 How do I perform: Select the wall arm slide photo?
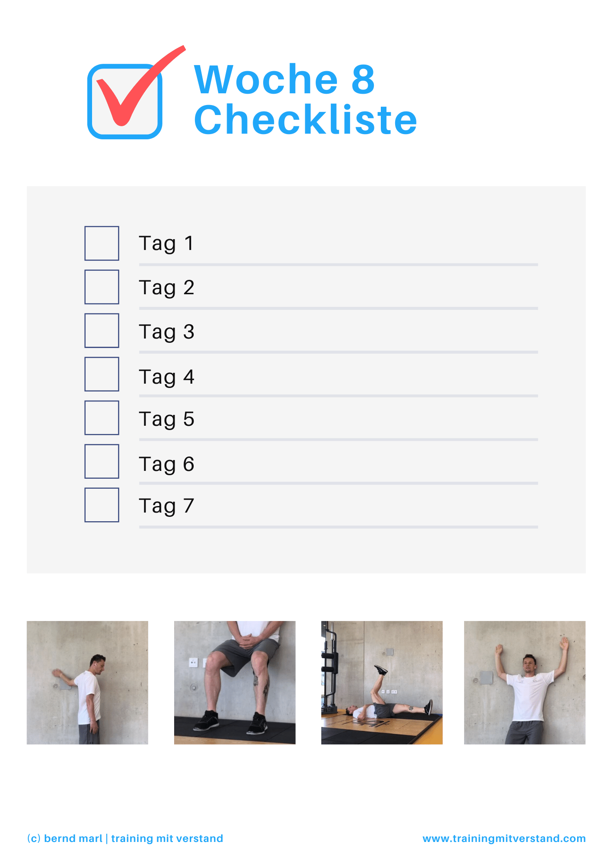[x=525, y=683]
